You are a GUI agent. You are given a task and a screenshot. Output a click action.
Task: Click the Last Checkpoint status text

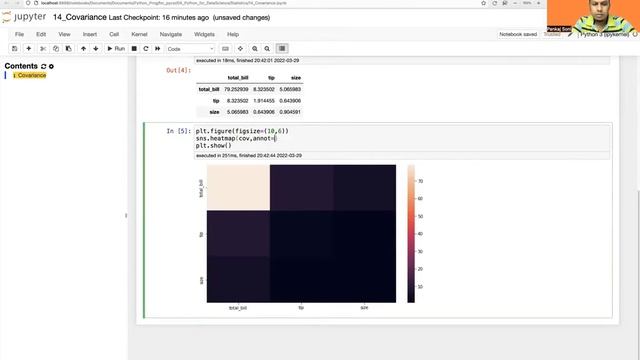(x=158, y=18)
